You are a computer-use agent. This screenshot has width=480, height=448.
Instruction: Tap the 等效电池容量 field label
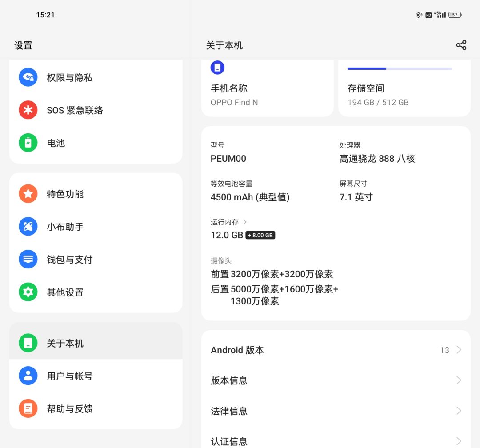tap(232, 184)
